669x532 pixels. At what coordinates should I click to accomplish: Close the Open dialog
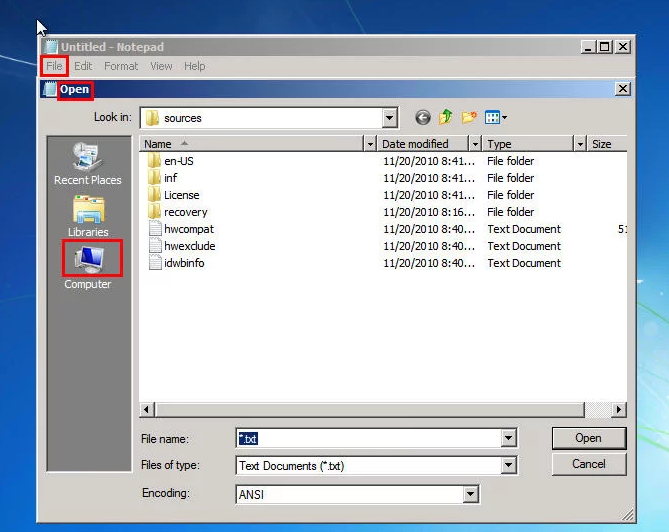point(622,89)
